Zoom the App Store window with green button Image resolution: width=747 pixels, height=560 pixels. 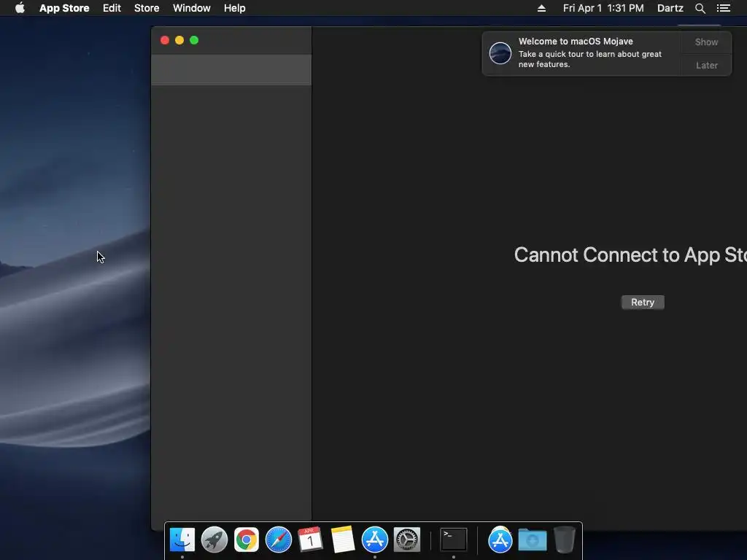click(x=194, y=41)
